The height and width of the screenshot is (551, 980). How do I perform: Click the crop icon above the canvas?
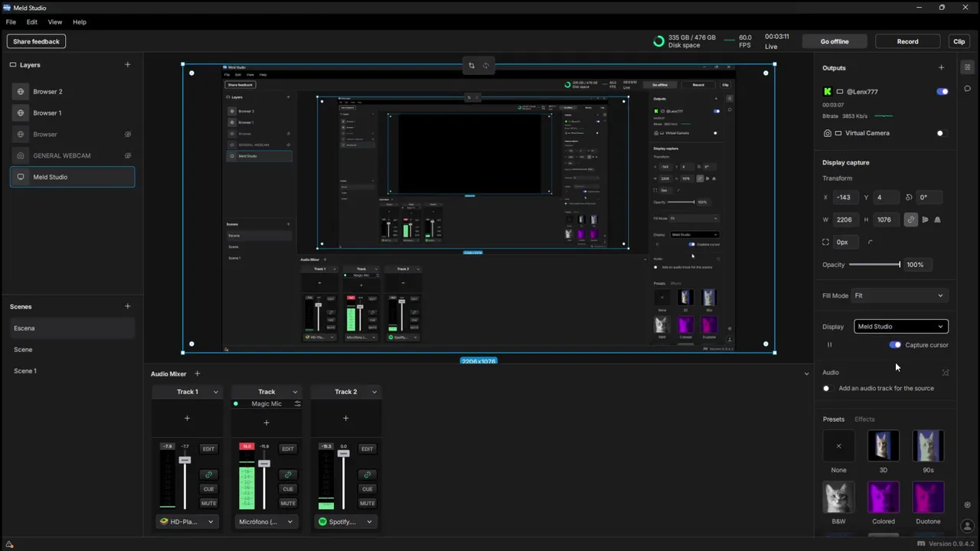click(x=472, y=66)
